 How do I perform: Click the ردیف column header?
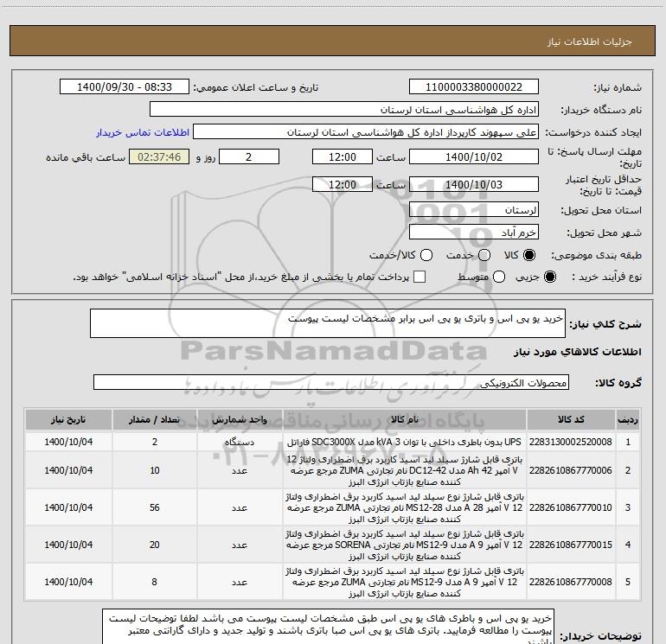point(628,420)
